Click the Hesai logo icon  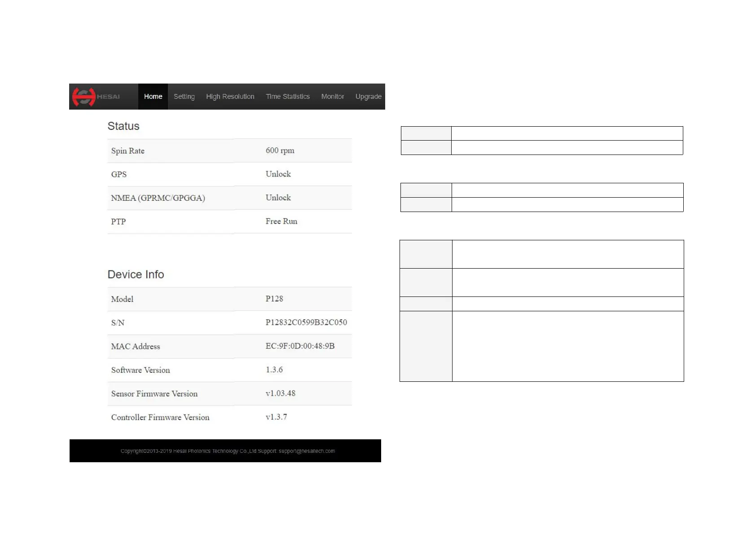[96, 97]
